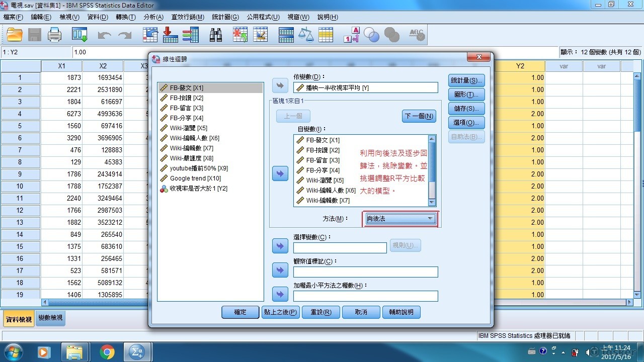Screen dimensions: 644x362
Task: Click the 選擇變數 input field
Action: click(340, 248)
